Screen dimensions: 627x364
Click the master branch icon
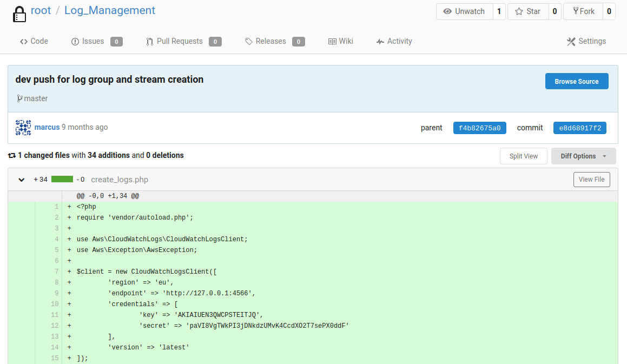[x=19, y=98]
